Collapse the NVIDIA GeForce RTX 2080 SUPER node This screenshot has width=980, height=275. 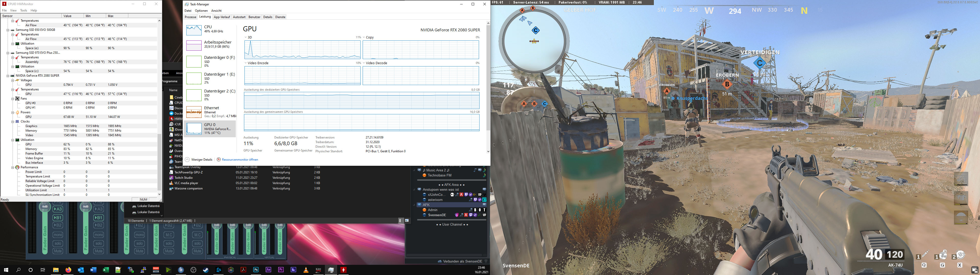pos(8,76)
